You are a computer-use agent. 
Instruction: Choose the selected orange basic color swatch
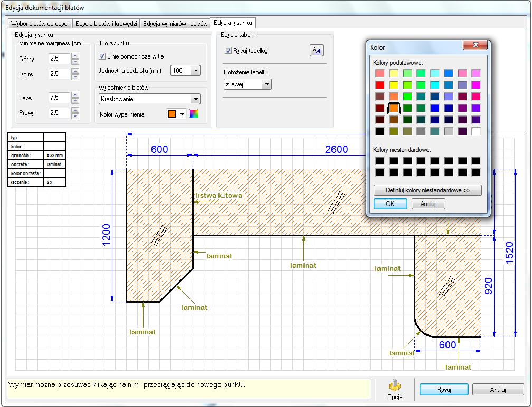click(x=394, y=108)
